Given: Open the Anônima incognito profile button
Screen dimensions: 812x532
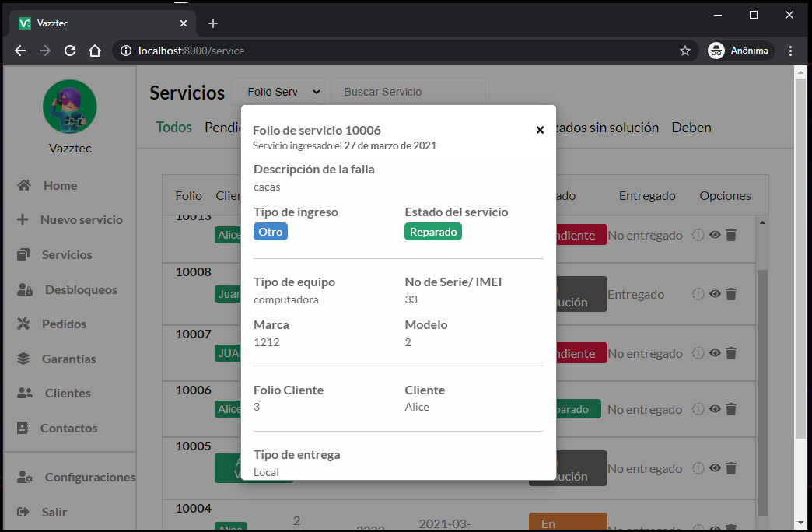Looking at the screenshot, I should [x=741, y=51].
